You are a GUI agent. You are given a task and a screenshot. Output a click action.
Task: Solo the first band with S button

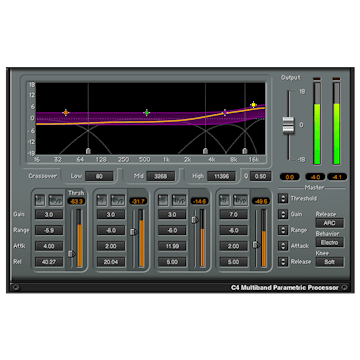[x=40, y=200]
